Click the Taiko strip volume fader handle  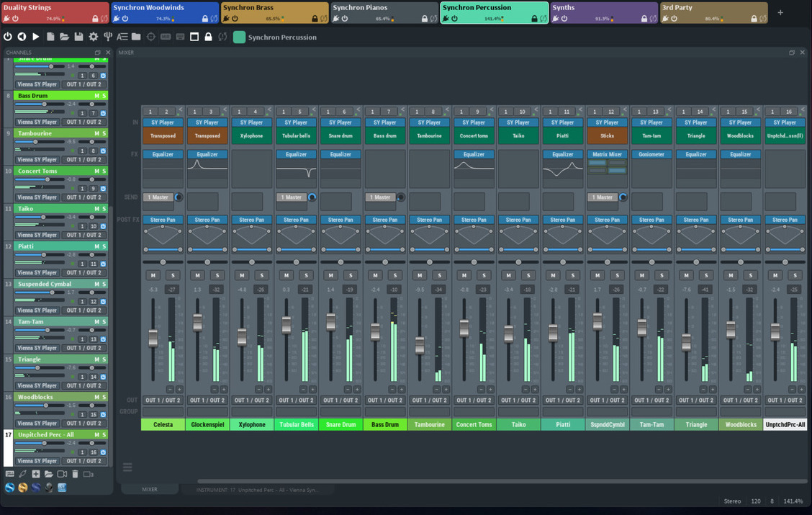click(508, 333)
